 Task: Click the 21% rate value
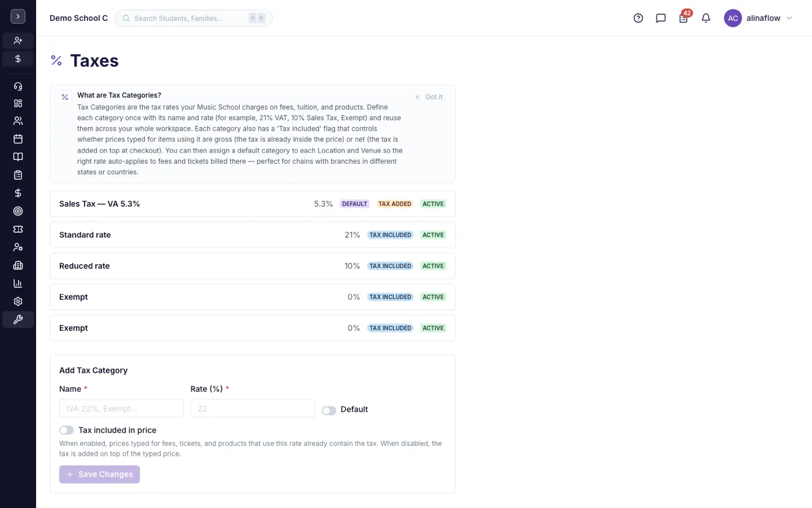352,235
